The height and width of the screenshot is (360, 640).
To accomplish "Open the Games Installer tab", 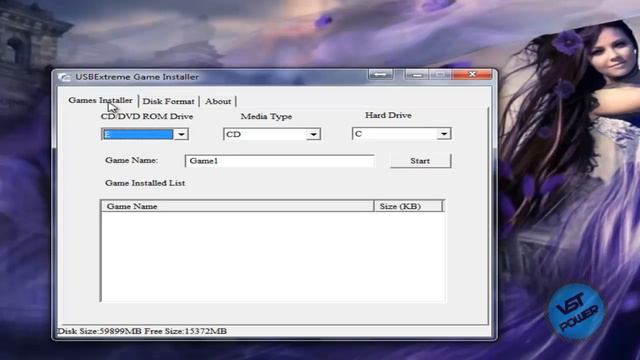I will (x=100, y=100).
